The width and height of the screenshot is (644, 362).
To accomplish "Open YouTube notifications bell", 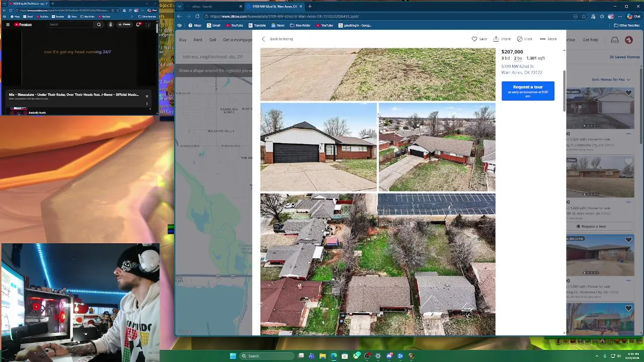I will [x=139, y=24].
